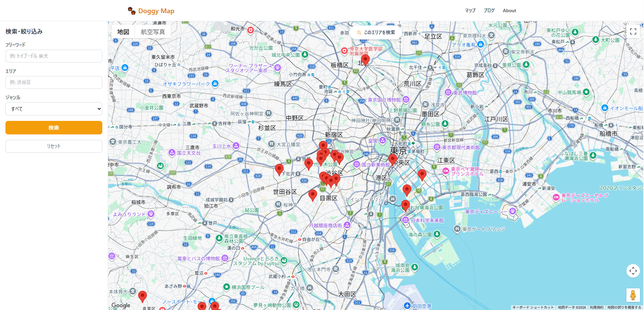Click the 東京ディズニーセレブレーションホテル icon
Image resolution: width=644 pixels, height=310 pixels.
coord(556,198)
